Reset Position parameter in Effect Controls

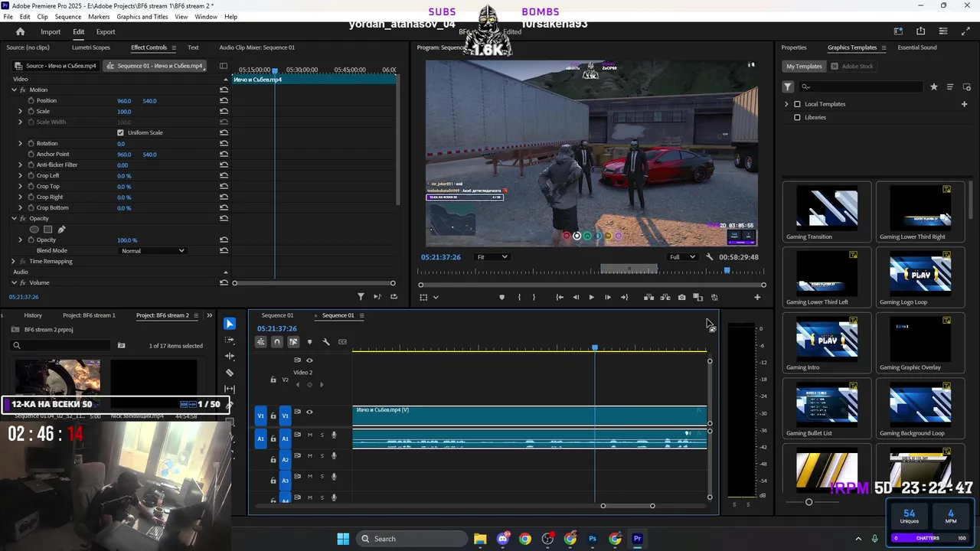coord(224,100)
